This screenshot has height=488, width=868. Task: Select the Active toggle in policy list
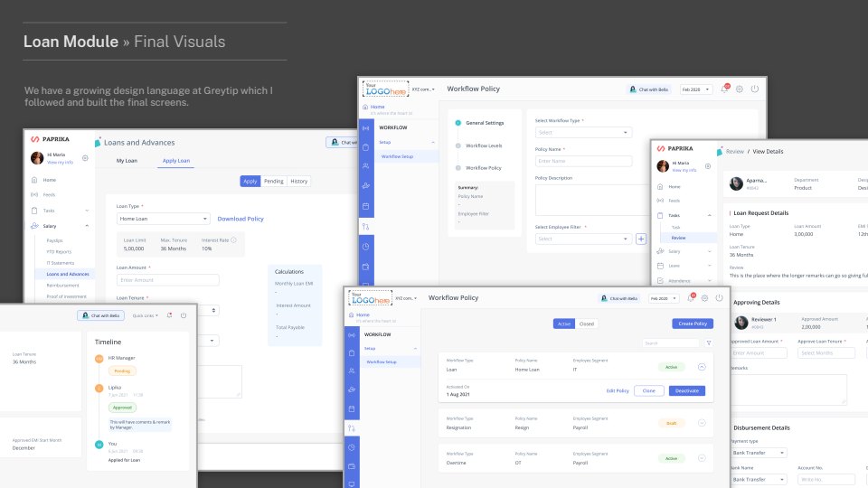click(563, 324)
